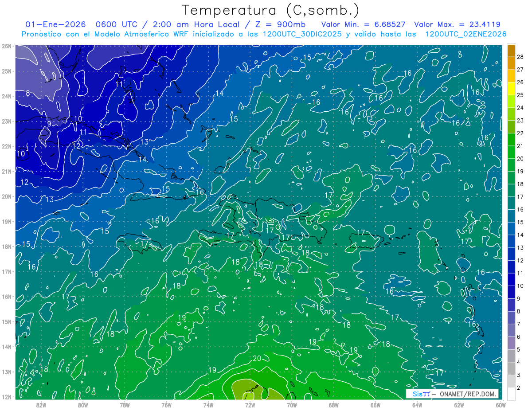Click the orange colorbar swatch between 27 and 28
Image resolution: width=532 pixels, height=411 pixels.
tap(511, 63)
